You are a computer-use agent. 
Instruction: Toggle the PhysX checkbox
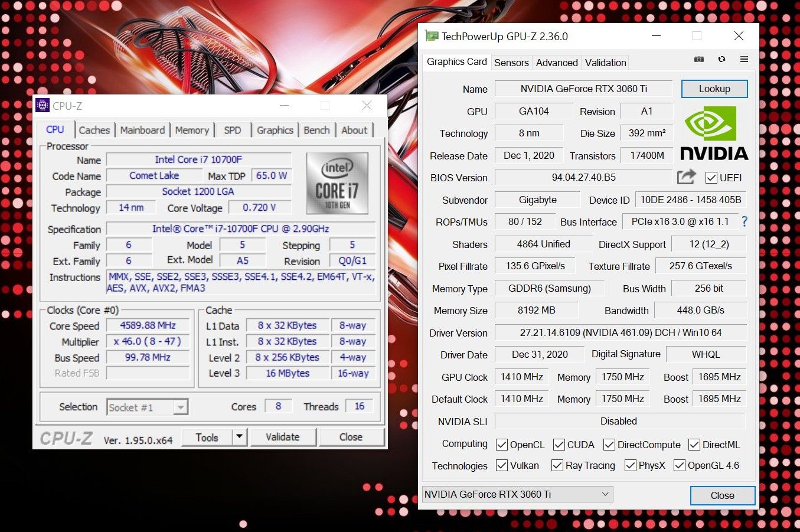pos(630,465)
